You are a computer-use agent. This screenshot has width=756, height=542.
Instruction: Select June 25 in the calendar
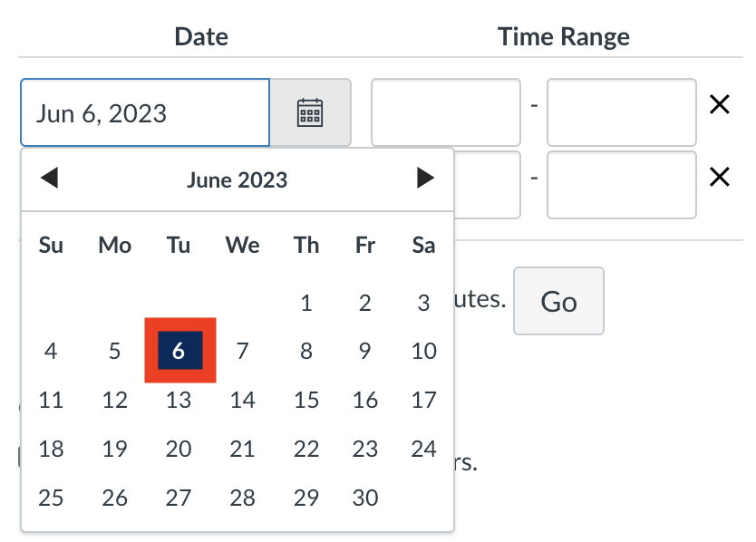click(x=51, y=498)
